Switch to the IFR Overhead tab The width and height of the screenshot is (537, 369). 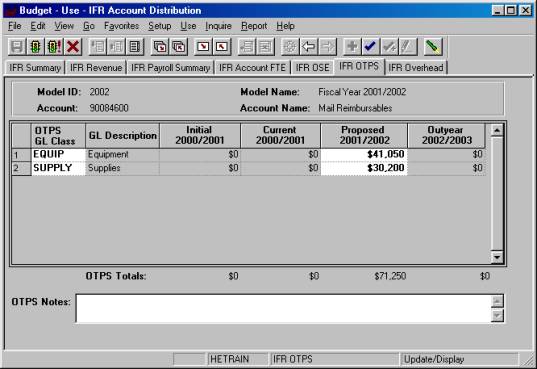[416, 67]
